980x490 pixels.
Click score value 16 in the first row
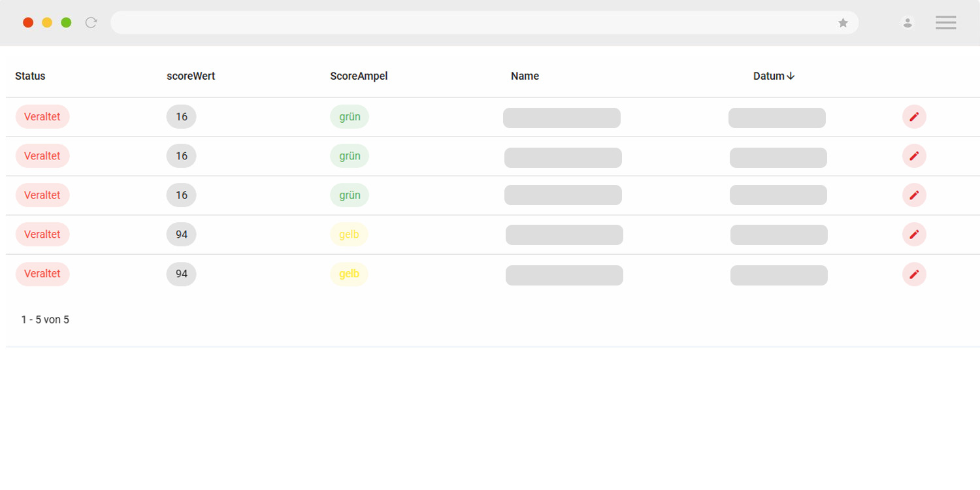tap(182, 117)
